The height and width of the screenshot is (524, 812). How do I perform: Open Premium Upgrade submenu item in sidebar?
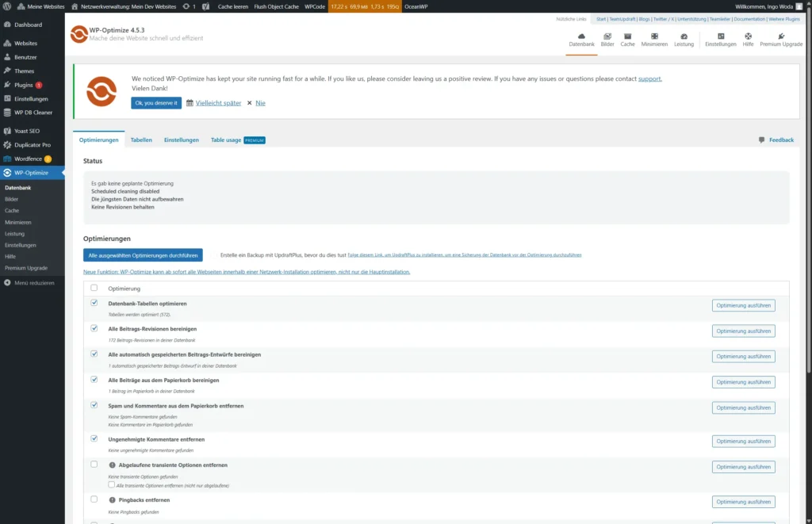coord(26,268)
